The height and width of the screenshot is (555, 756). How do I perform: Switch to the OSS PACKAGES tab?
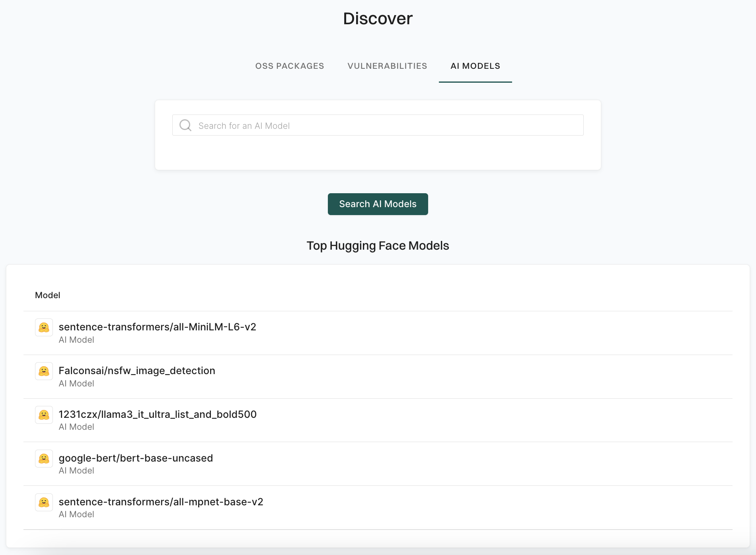coord(290,66)
